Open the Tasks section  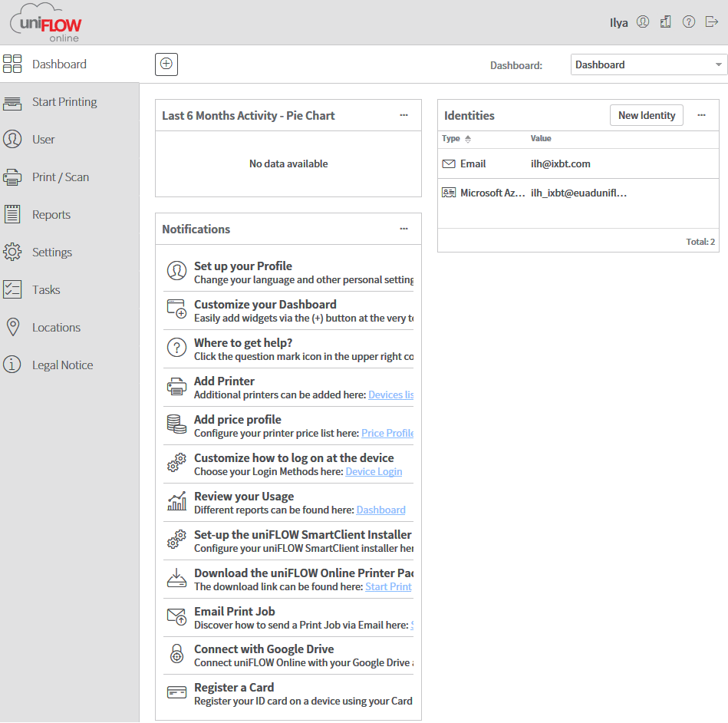[70, 290]
